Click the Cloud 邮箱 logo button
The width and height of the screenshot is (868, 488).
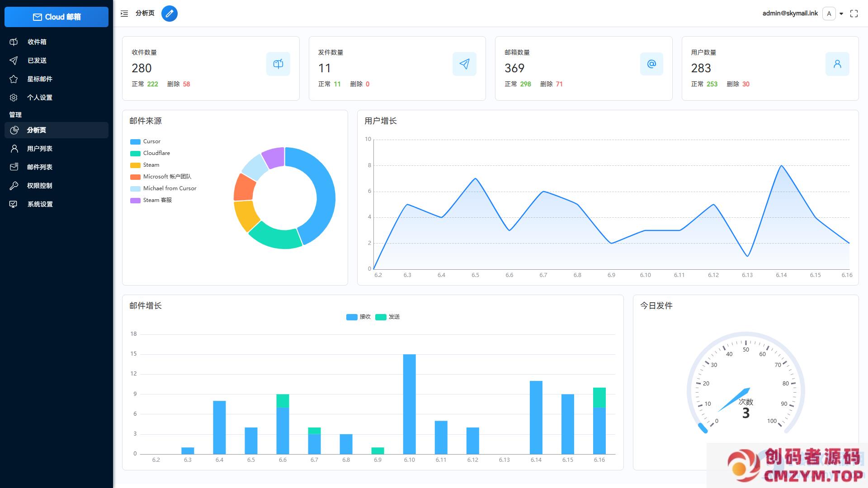[x=57, y=17]
